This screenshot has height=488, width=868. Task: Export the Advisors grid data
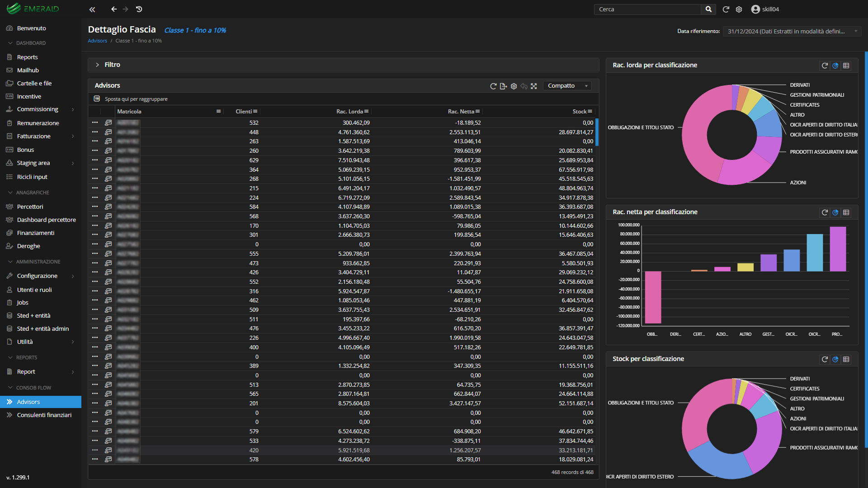point(503,86)
